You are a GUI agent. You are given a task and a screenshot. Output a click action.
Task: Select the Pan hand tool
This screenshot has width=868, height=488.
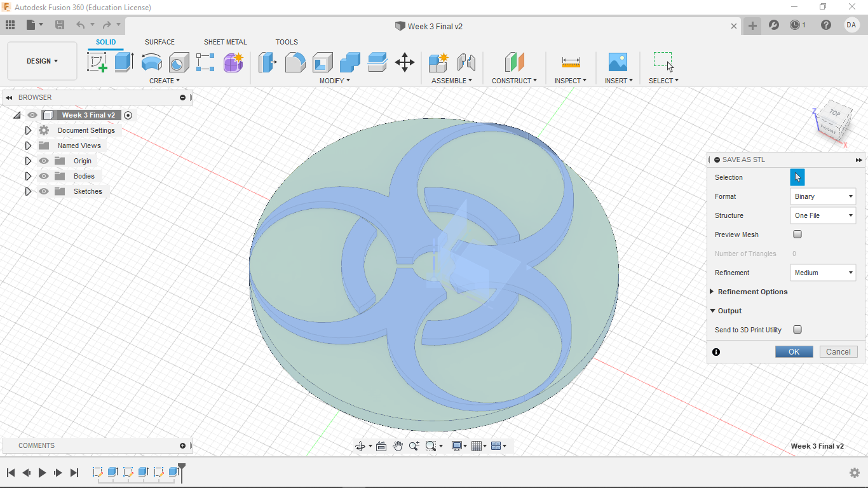pos(398,446)
